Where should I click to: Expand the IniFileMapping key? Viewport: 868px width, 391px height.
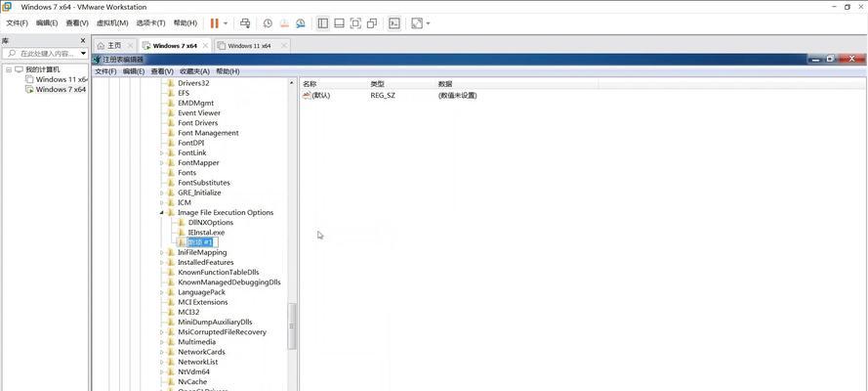coord(162,252)
